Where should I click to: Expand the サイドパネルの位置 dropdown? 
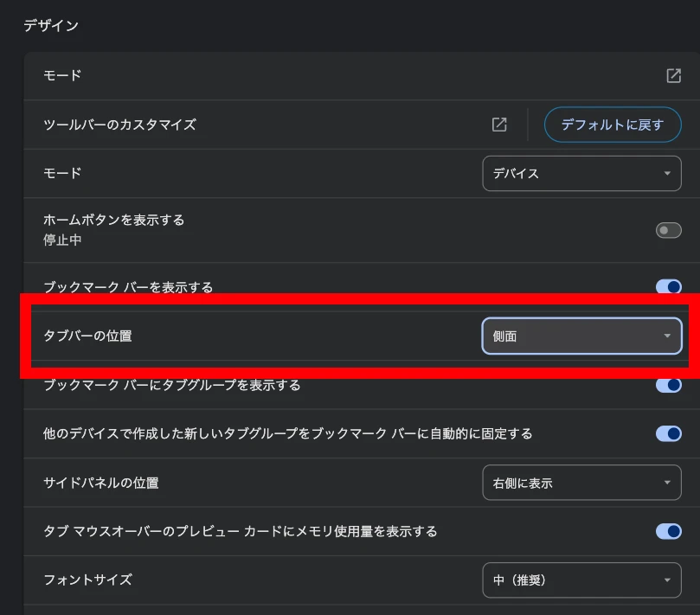(581, 483)
